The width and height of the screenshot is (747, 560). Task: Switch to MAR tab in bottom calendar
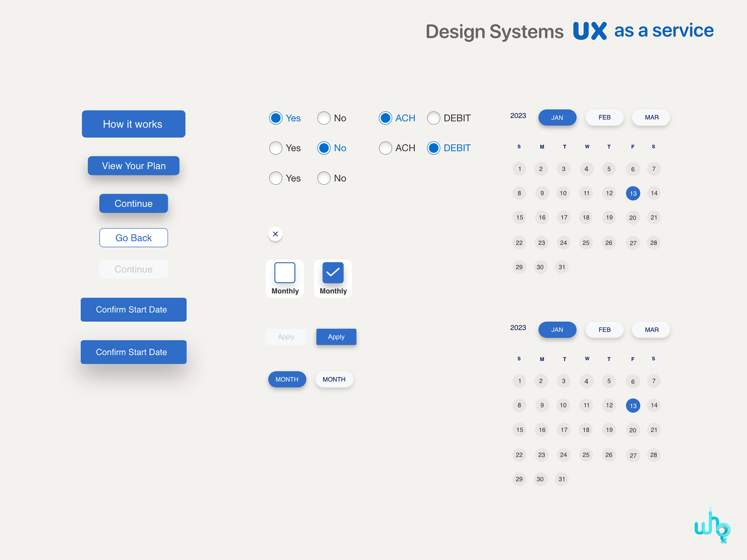coord(651,330)
